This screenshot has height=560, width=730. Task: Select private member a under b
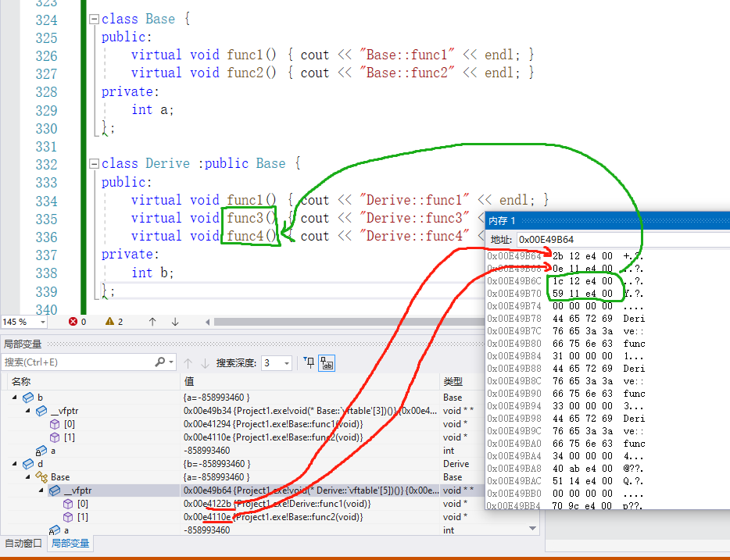click(52, 451)
